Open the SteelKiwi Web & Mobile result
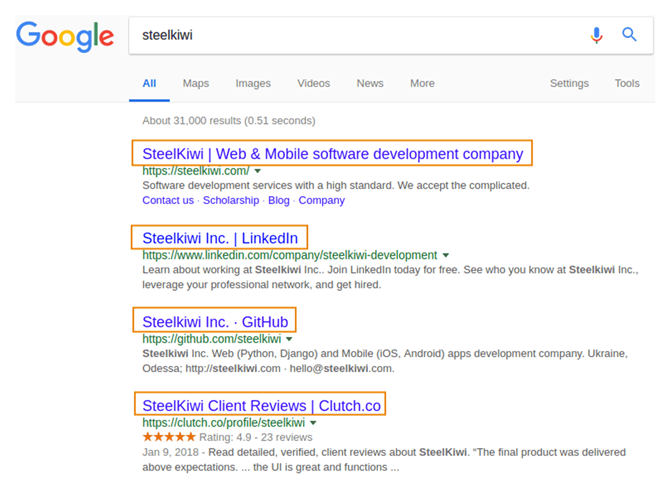The height and width of the screenshot is (495, 670). pos(332,154)
